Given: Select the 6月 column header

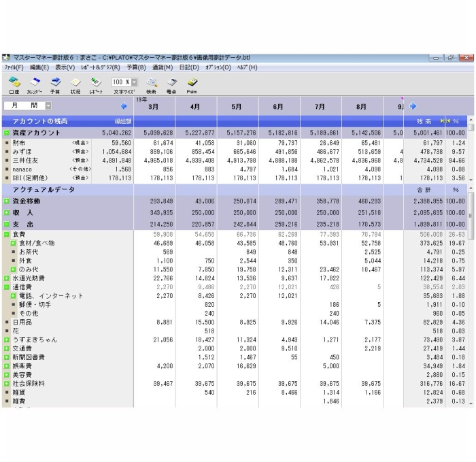Looking at the screenshot, I should pyautogui.click(x=279, y=106).
